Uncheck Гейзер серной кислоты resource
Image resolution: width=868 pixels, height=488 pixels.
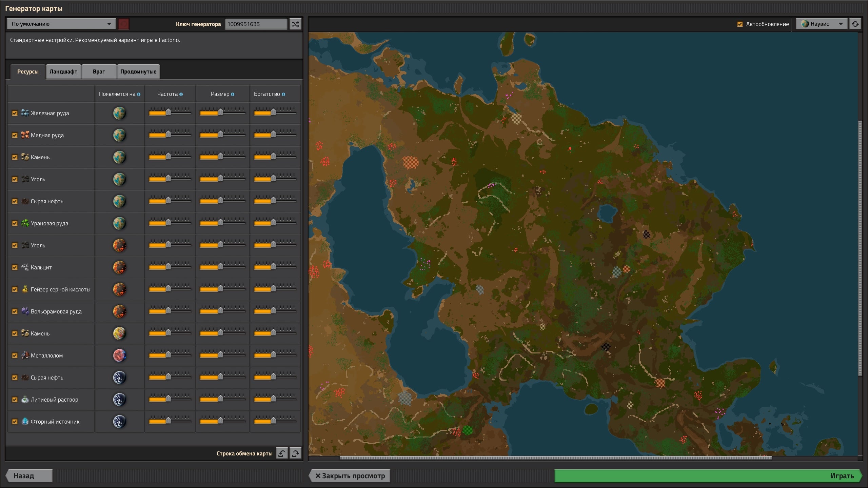tap(15, 289)
